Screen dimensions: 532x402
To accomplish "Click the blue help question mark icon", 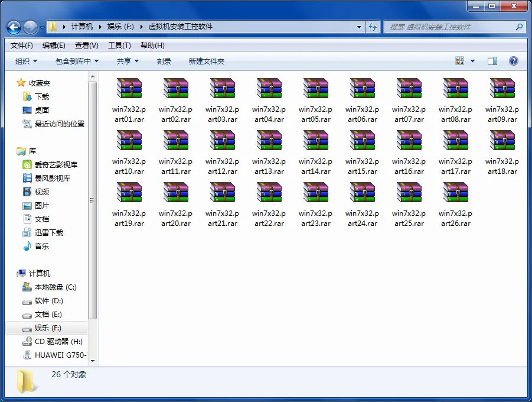I will [x=514, y=61].
